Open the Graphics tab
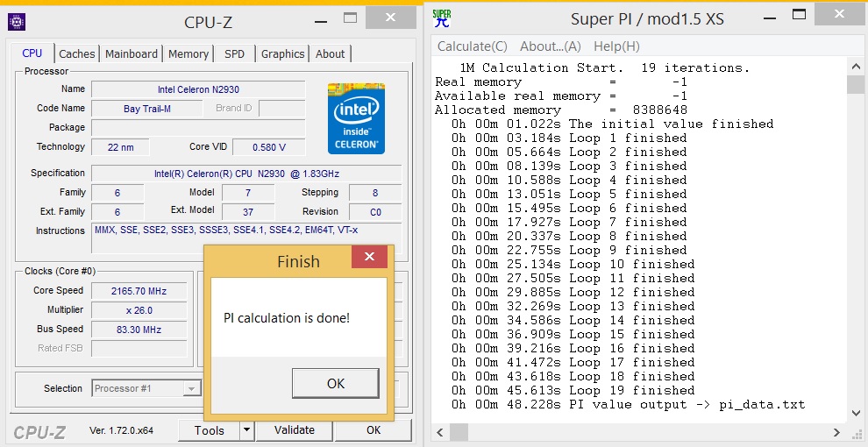This screenshot has width=868, height=447. (283, 53)
